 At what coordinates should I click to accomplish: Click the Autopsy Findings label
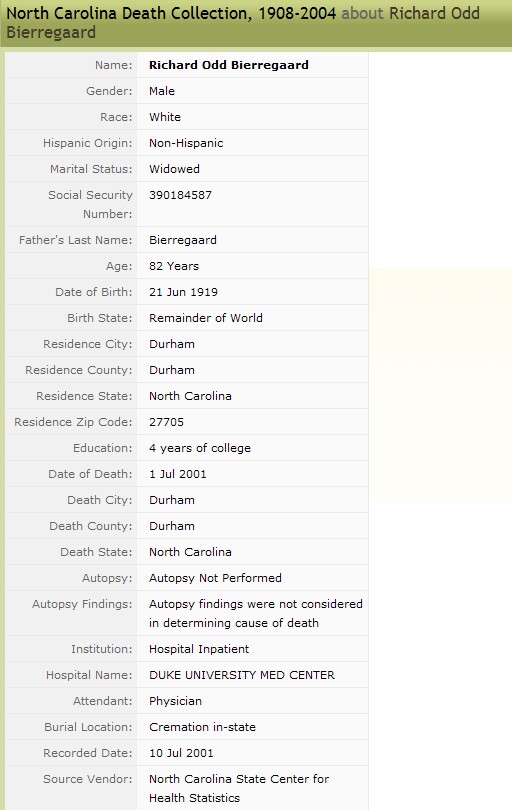tap(82, 604)
